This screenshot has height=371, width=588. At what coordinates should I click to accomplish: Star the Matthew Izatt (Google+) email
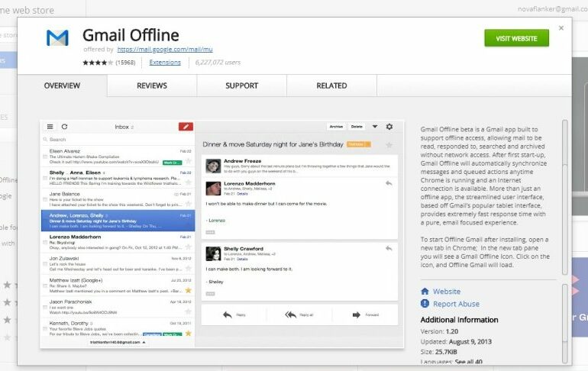click(189, 290)
